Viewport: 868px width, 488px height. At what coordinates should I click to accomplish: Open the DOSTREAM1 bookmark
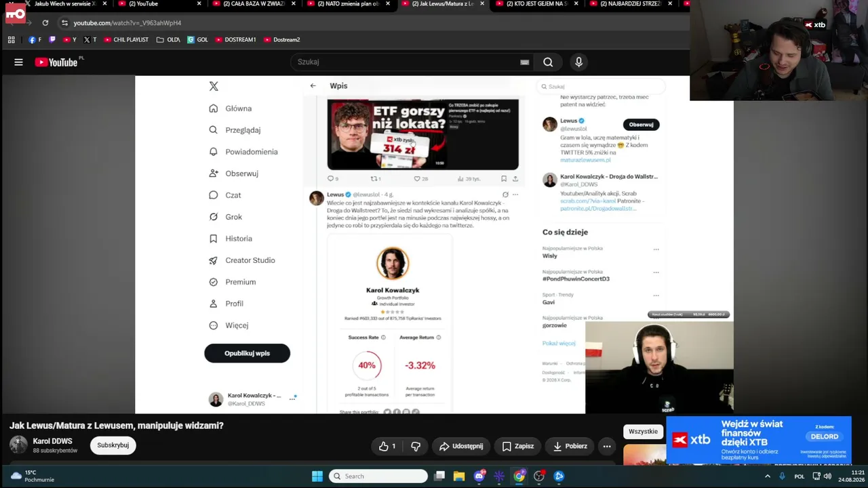tap(236, 40)
